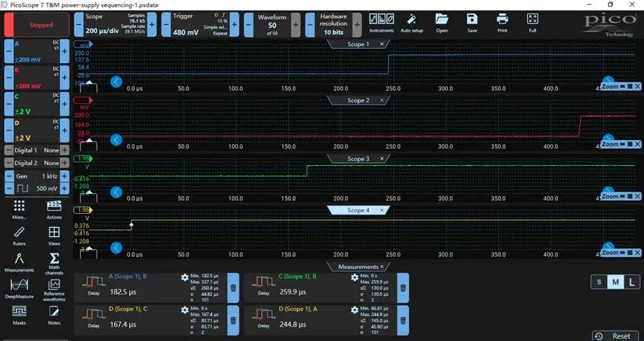Click the red Stopped capture button
Screen dimensions: 644x341
click(x=36, y=25)
